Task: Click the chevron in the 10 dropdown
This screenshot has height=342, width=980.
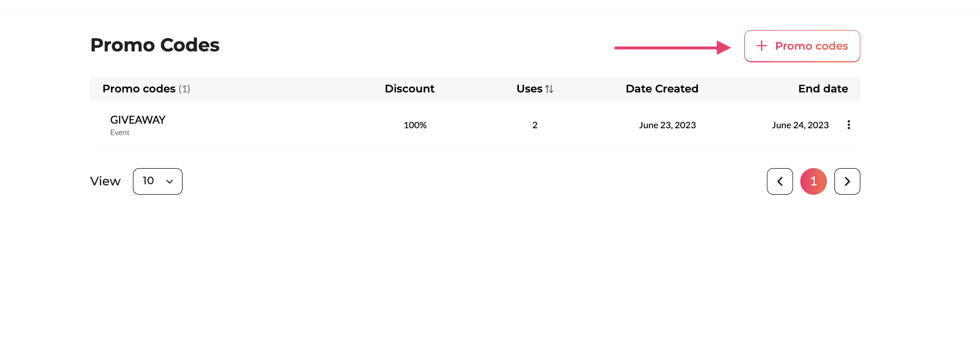Action: pos(170,181)
